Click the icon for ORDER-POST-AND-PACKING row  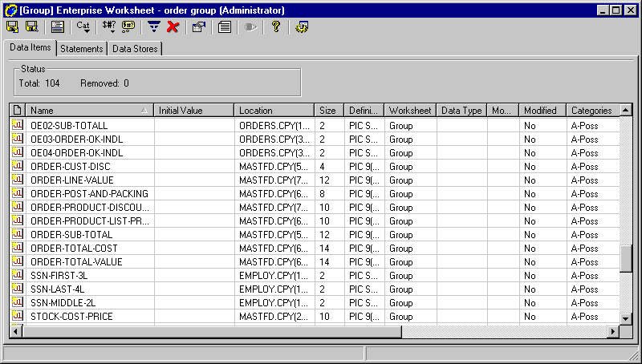point(17,193)
